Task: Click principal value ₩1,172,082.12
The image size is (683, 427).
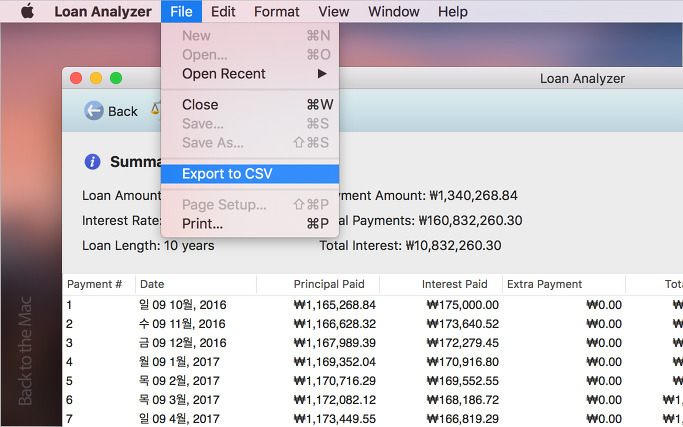Action: click(x=335, y=400)
